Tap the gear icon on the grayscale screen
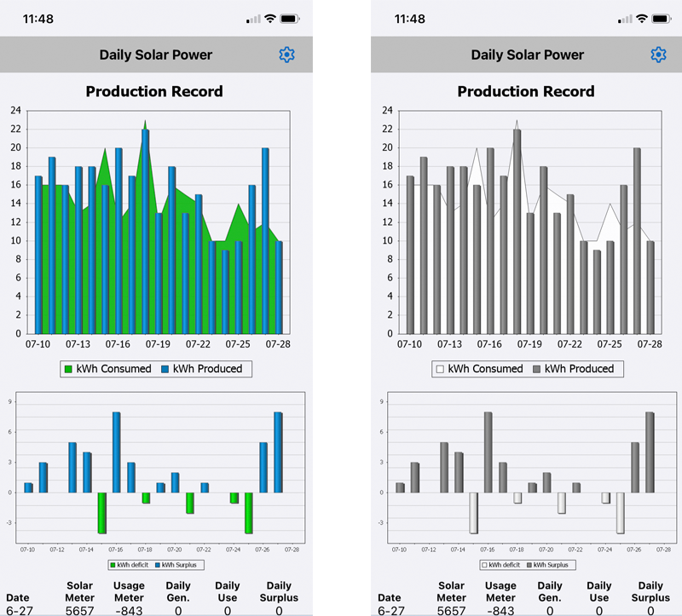 (x=657, y=55)
